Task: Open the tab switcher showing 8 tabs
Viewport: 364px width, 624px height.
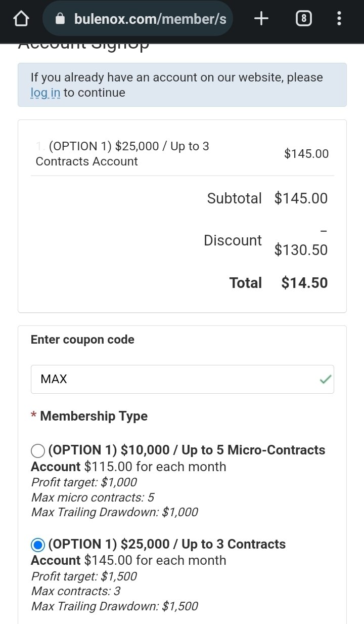Action: [x=304, y=18]
